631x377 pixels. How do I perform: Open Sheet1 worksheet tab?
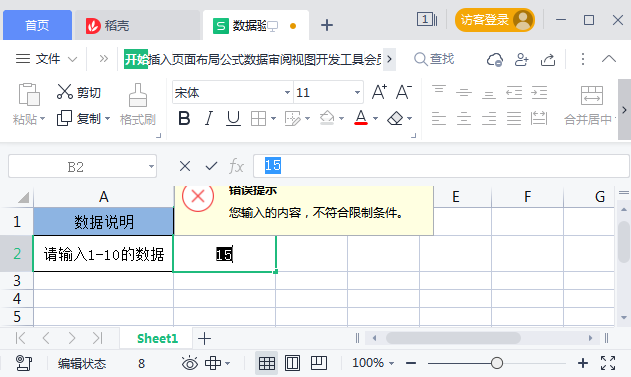tap(157, 339)
